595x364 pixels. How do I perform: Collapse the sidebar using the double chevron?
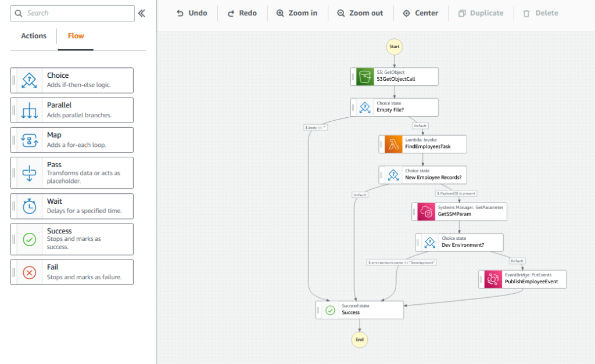143,13
